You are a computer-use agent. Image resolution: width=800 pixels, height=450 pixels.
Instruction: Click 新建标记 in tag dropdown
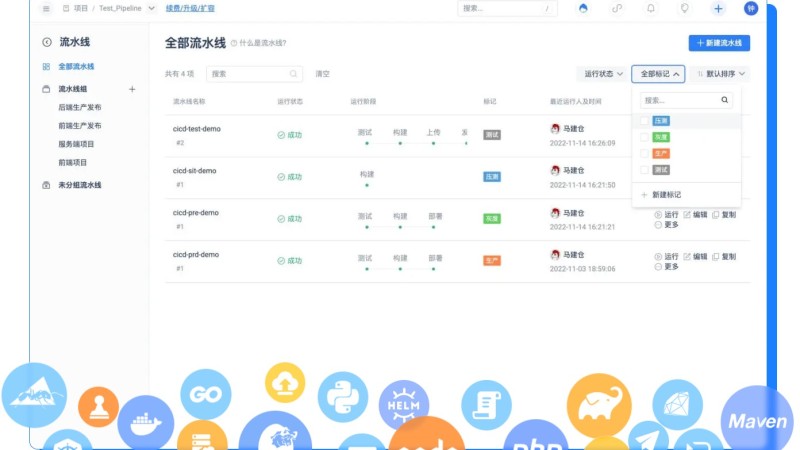click(x=666, y=195)
